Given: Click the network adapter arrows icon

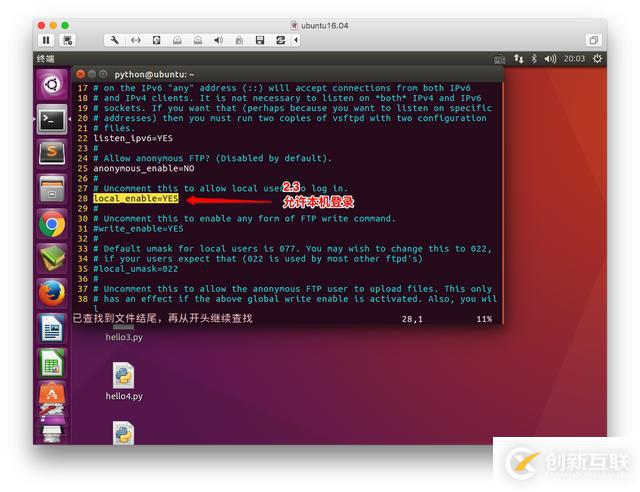Looking at the screenshot, I should click(x=136, y=40).
